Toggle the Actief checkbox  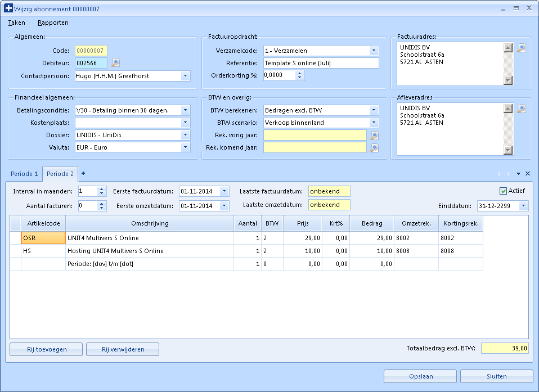click(x=503, y=191)
